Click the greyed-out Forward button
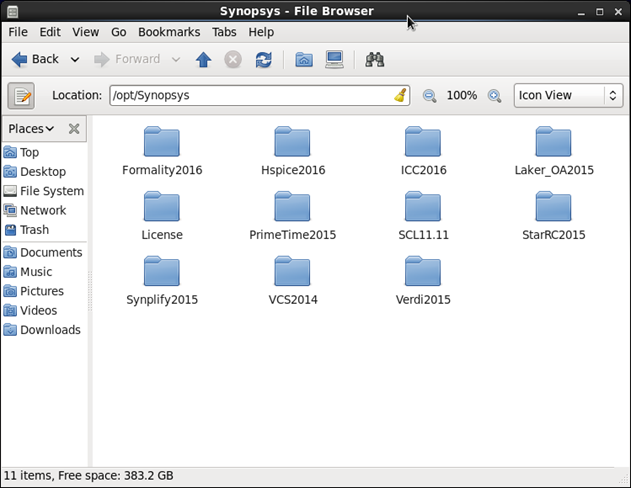The width and height of the screenshot is (631, 488). 127,60
